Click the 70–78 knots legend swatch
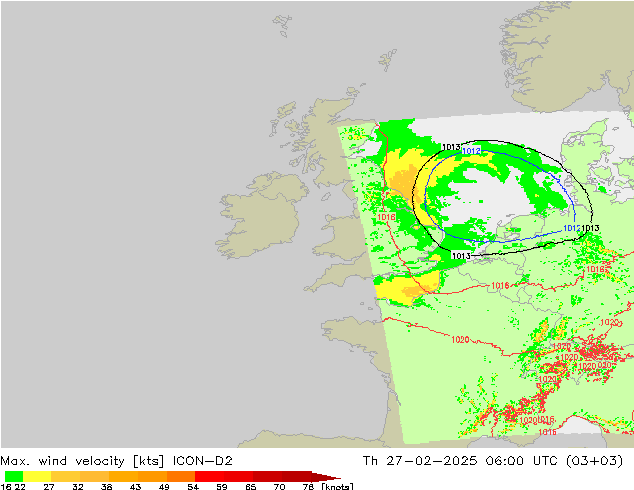The width and height of the screenshot is (634, 490). 296,476
